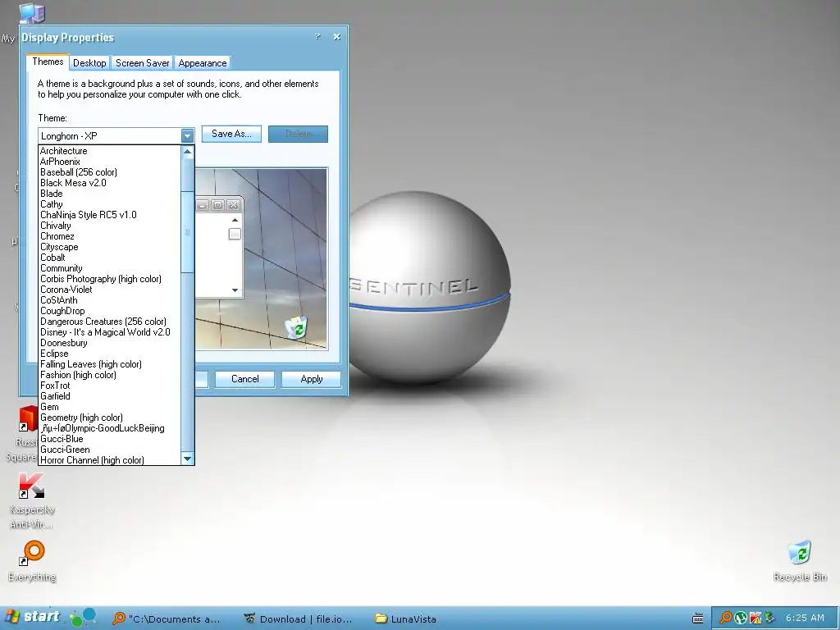Choose Corbis Photography (high color) theme

pyautogui.click(x=110, y=279)
